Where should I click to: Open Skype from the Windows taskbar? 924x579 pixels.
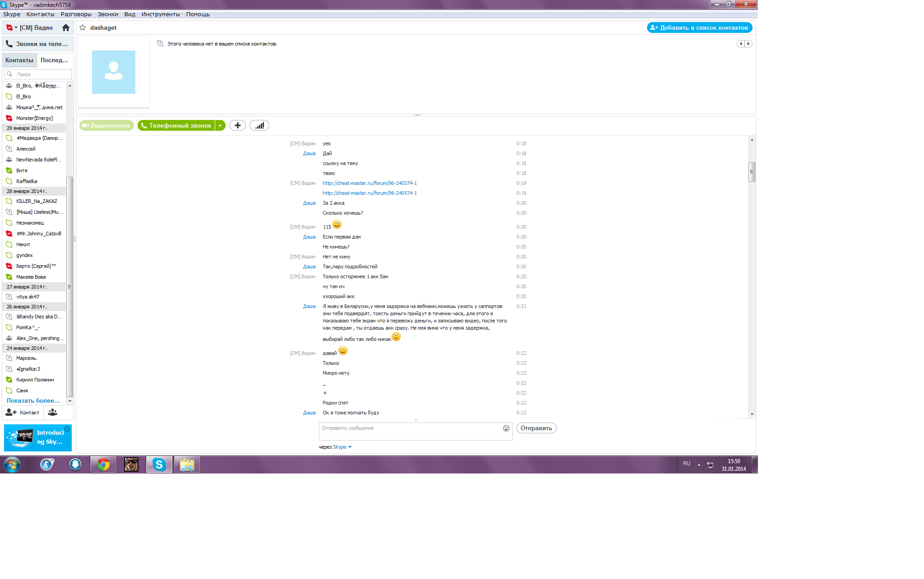(x=159, y=464)
